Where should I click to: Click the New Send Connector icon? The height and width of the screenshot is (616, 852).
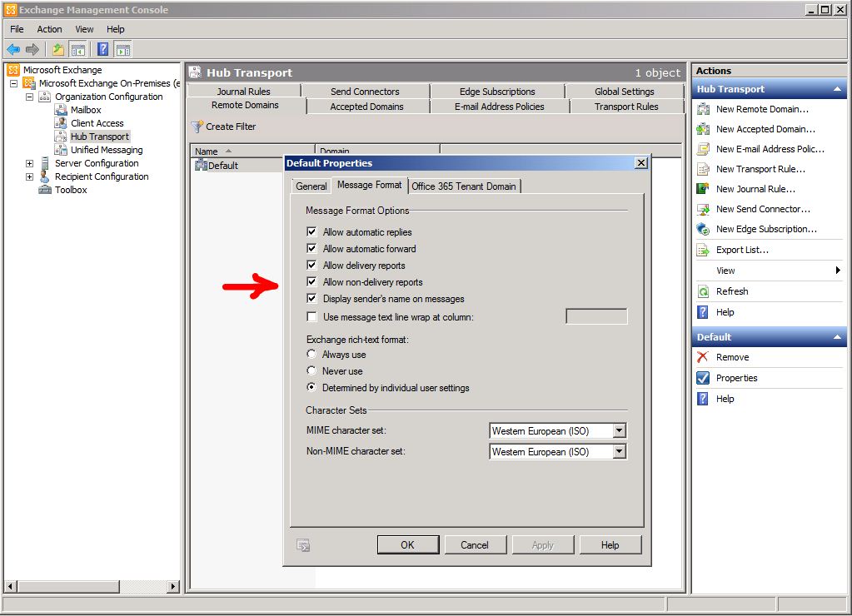coord(702,209)
